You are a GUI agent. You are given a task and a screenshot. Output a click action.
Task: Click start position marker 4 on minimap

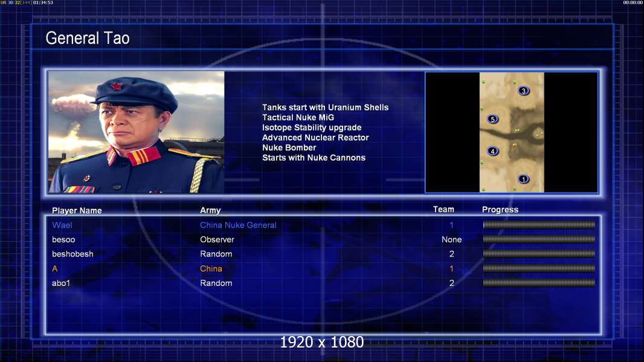pyautogui.click(x=492, y=151)
